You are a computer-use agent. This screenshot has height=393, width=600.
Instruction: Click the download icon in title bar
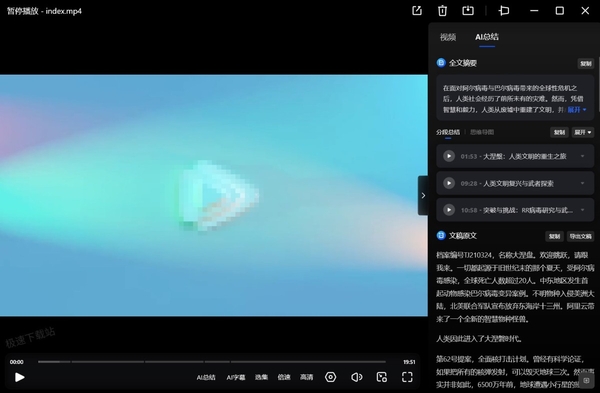click(x=468, y=11)
